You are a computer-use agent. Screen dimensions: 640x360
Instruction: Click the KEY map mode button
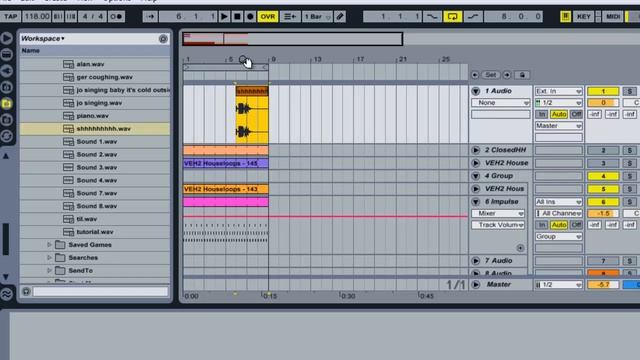[x=583, y=17]
